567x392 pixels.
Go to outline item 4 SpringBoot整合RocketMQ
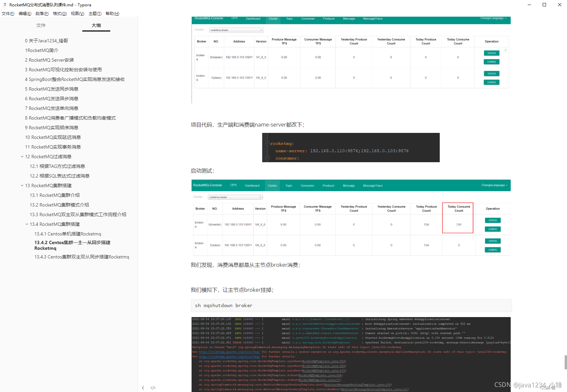75,79
